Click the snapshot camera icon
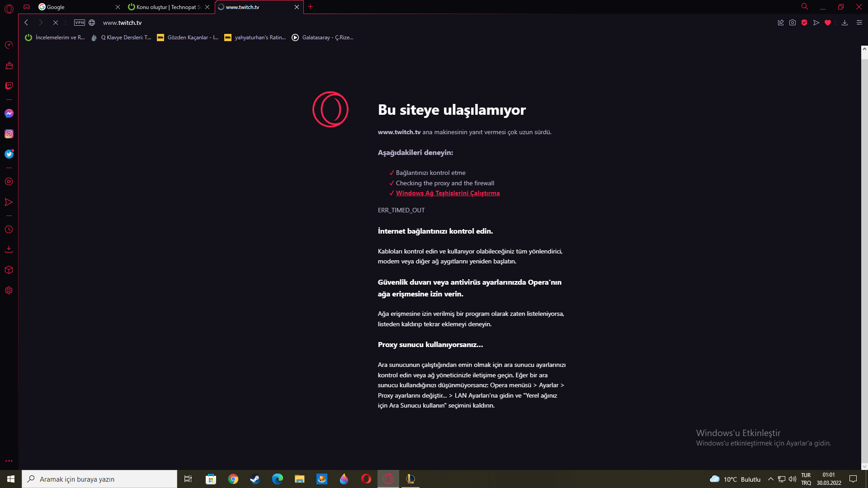The height and width of the screenshot is (488, 868). tap(793, 23)
